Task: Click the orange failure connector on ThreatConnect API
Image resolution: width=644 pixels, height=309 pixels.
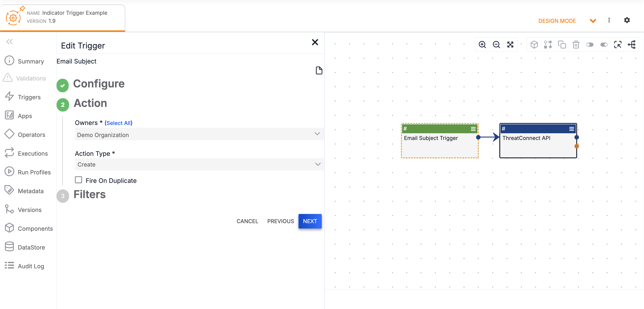Action: tap(576, 146)
